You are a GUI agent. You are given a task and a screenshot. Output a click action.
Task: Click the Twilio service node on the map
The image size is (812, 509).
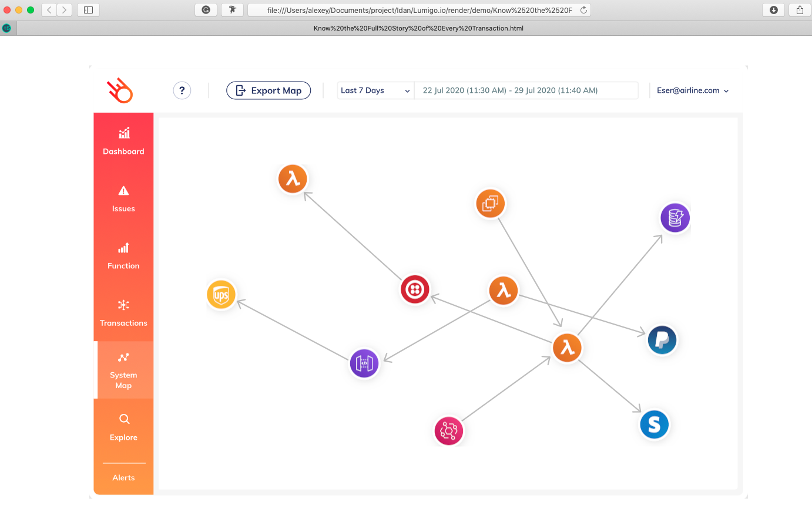pos(415,289)
